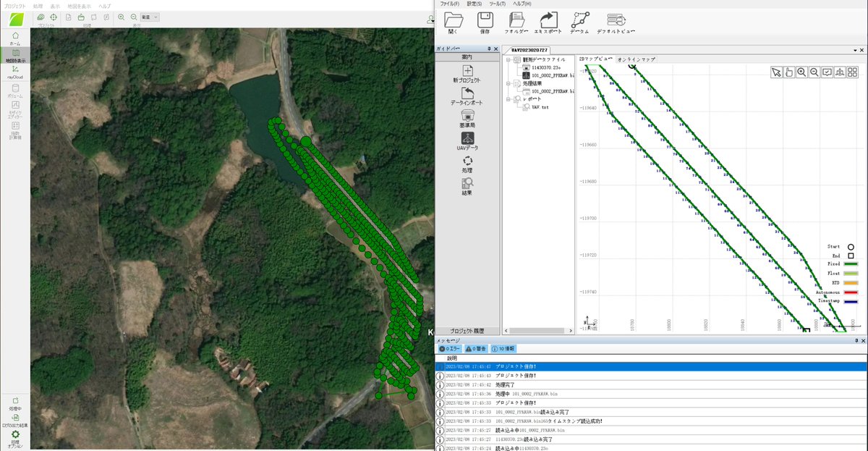The height and width of the screenshot is (451, 868).
Task: Click the エキスポート icon
Action: point(549,23)
